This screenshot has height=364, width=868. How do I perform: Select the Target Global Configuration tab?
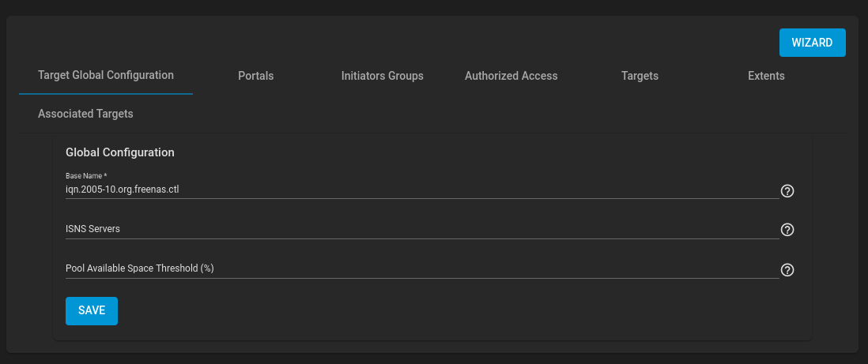106,75
